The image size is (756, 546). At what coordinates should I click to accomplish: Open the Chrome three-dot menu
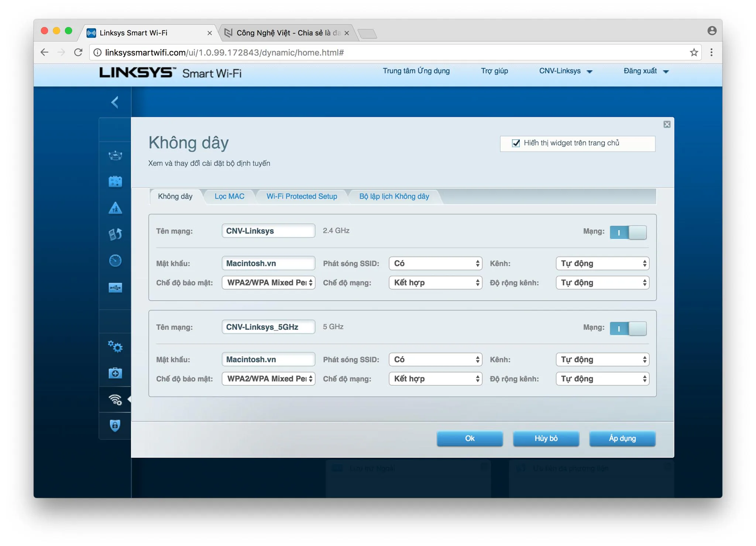[x=711, y=52]
